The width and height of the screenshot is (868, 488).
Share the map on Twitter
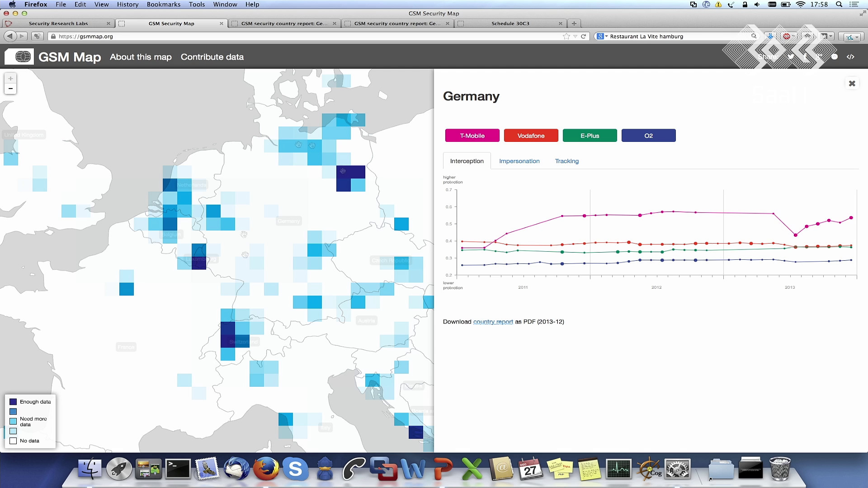coord(791,57)
